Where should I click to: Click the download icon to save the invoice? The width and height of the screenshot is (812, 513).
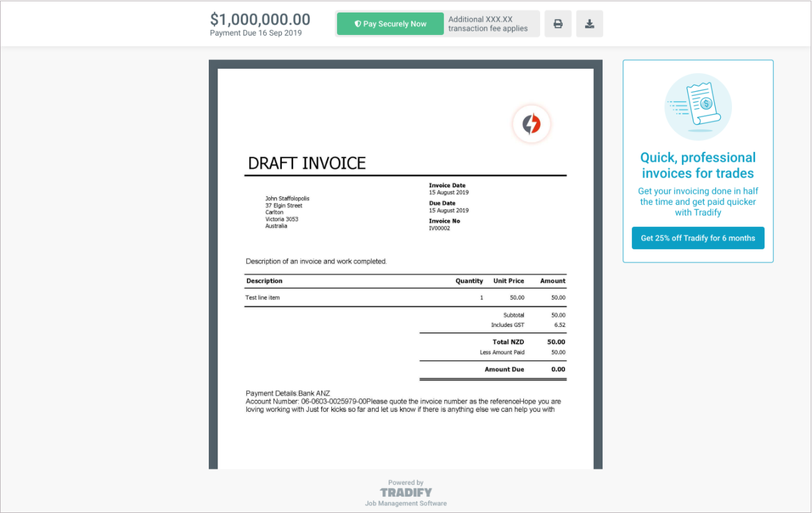(589, 23)
